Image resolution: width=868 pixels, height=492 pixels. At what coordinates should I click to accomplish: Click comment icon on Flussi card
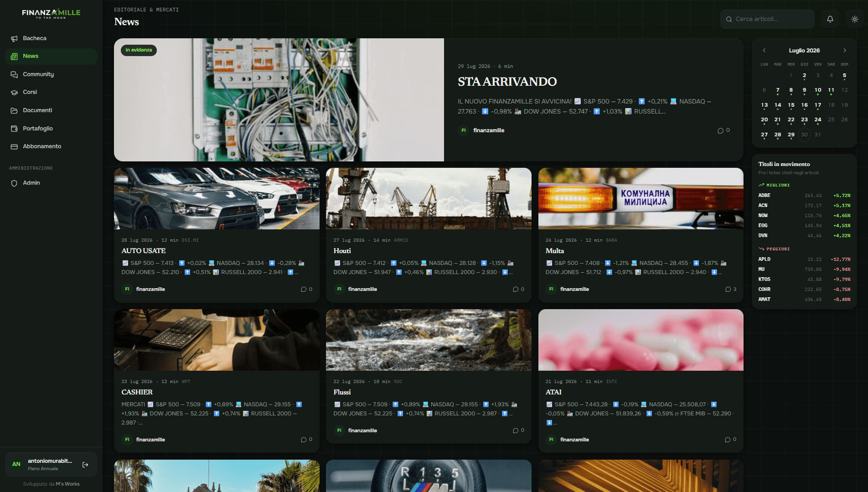[516, 430]
